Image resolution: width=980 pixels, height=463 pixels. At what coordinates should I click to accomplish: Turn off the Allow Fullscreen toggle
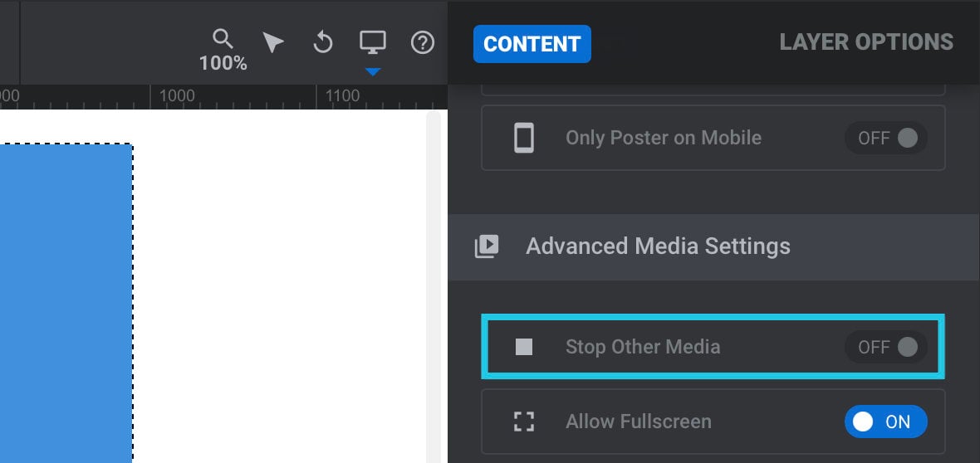tap(886, 422)
